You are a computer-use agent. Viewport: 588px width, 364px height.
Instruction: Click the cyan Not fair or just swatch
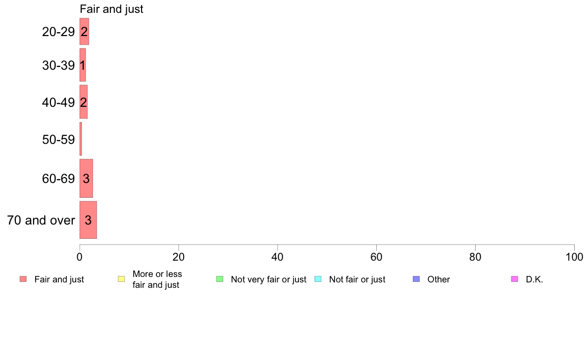(318, 279)
